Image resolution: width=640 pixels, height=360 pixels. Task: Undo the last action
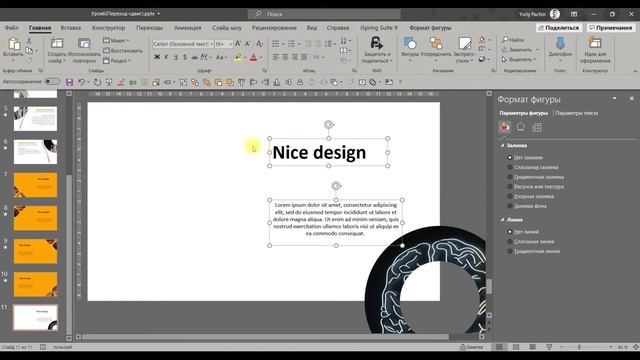(82, 82)
